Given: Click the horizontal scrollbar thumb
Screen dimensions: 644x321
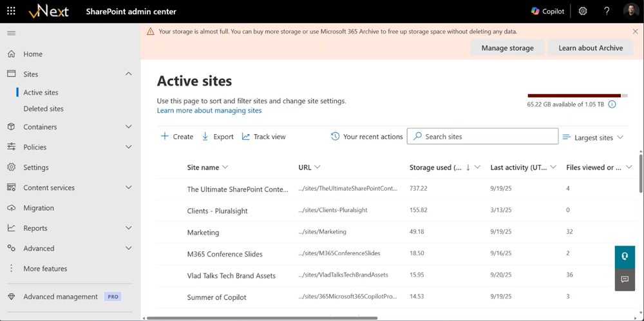Looking at the screenshot, I should pyautogui.click(x=262, y=318).
